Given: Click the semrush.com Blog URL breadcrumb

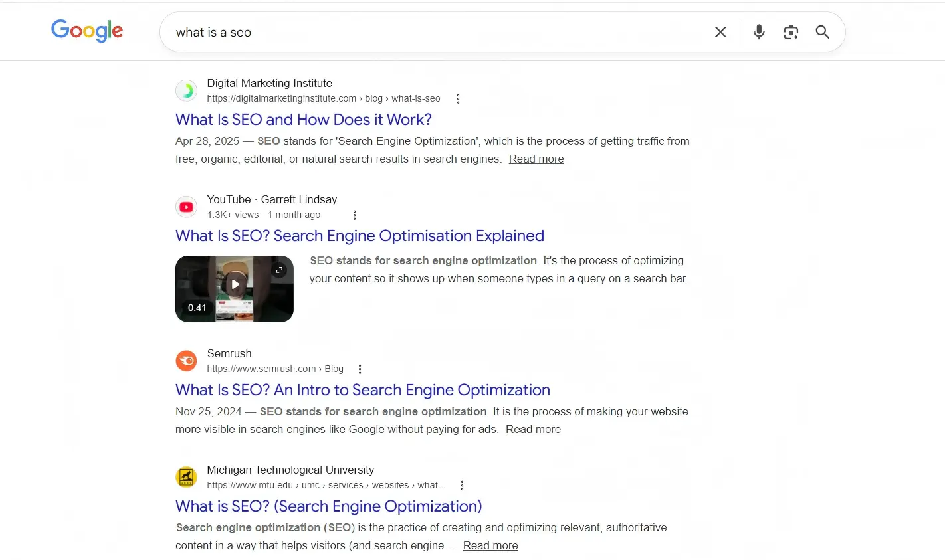Looking at the screenshot, I should point(275,369).
